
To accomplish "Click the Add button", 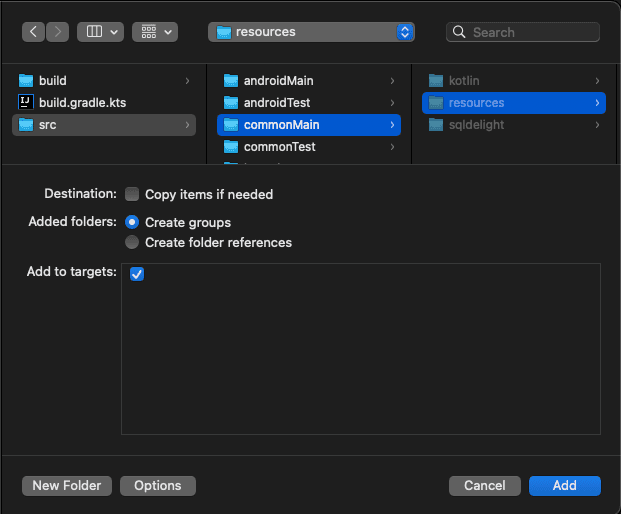I will pos(564,486).
